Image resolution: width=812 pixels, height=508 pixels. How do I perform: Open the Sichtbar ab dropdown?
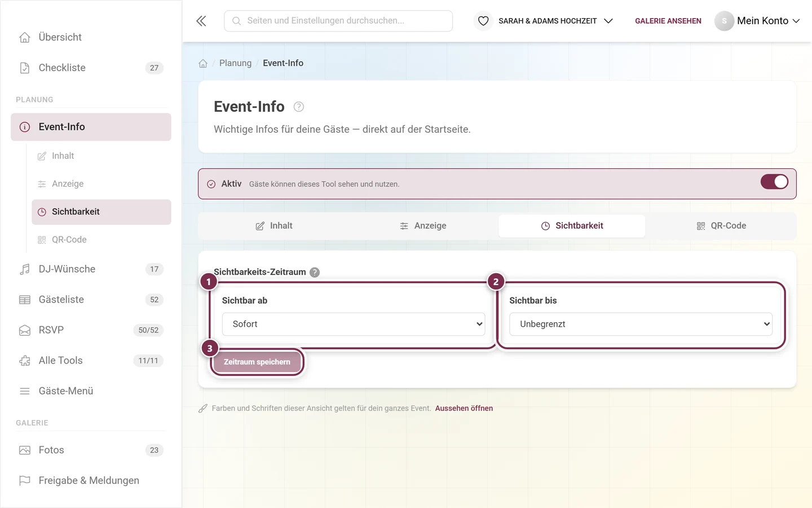click(354, 324)
